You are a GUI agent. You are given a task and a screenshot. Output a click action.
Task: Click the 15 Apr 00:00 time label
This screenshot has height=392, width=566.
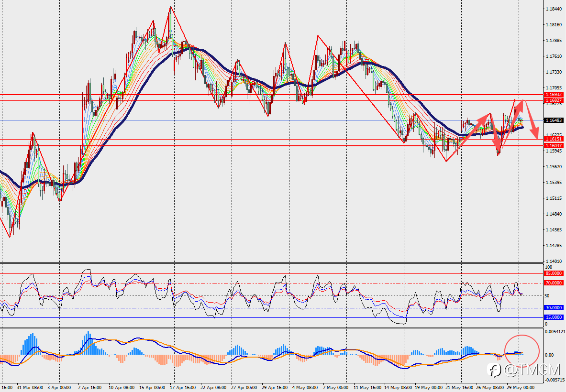pos(152,388)
